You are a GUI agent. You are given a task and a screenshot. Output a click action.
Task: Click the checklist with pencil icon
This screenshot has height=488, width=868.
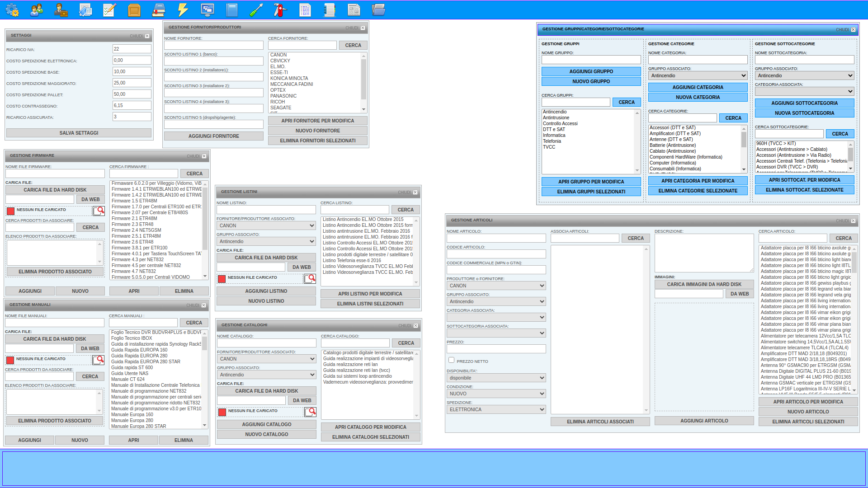109,10
